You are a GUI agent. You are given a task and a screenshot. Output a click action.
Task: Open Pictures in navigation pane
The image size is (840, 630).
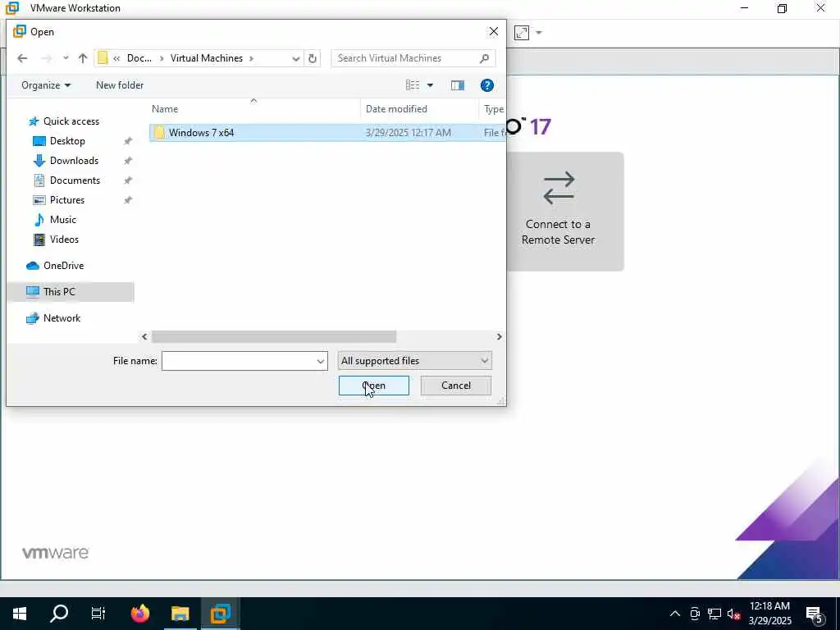[x=66, y=200]
